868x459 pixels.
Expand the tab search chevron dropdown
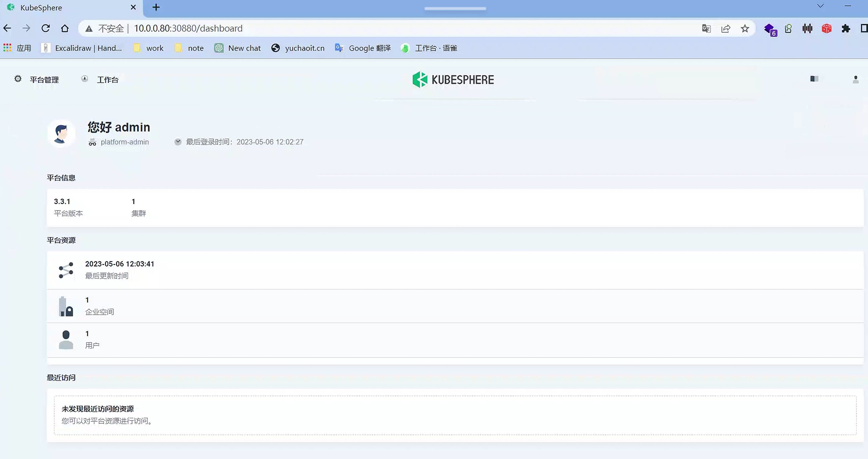tap(820, 6)
